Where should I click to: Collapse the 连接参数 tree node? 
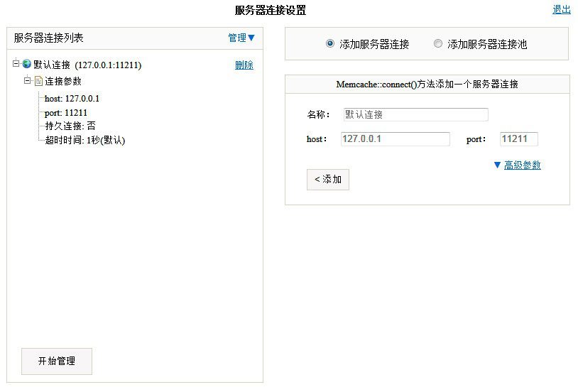(27, 81)
